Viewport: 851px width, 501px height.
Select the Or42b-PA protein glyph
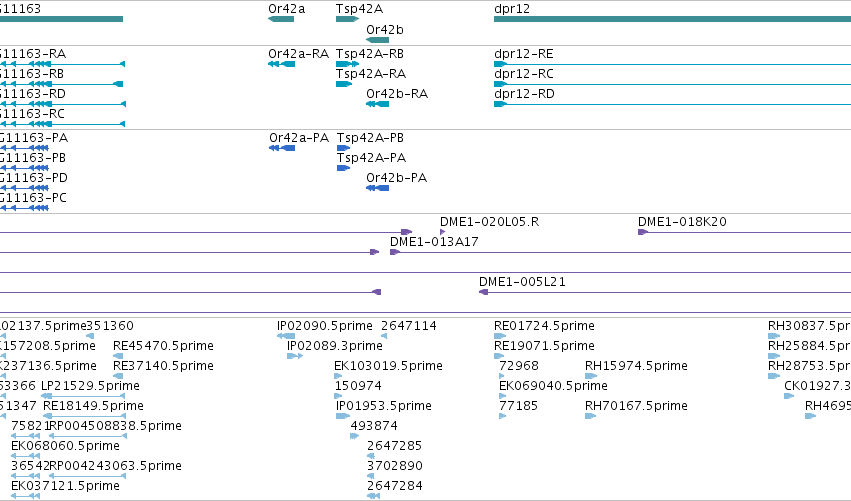pos(378,188)
